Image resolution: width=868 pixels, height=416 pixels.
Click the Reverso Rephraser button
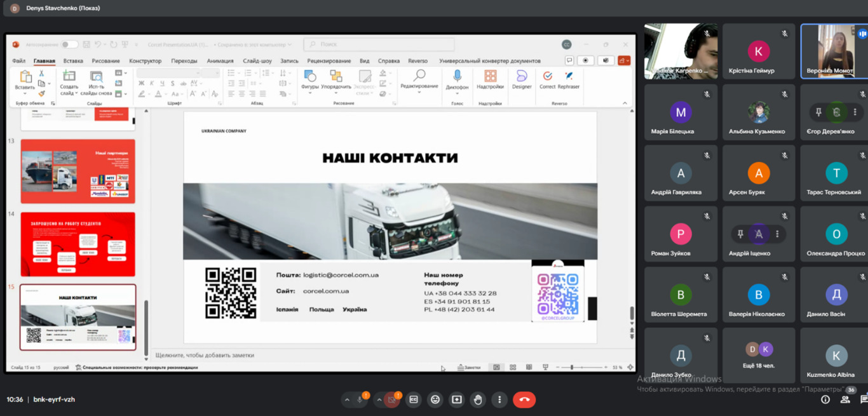569,79
